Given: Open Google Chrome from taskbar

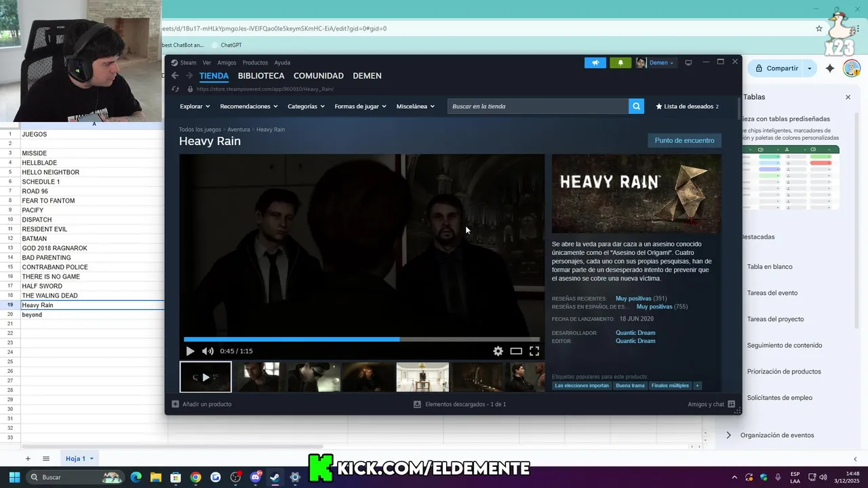Looking at the screenshot, I should [195, 477].
